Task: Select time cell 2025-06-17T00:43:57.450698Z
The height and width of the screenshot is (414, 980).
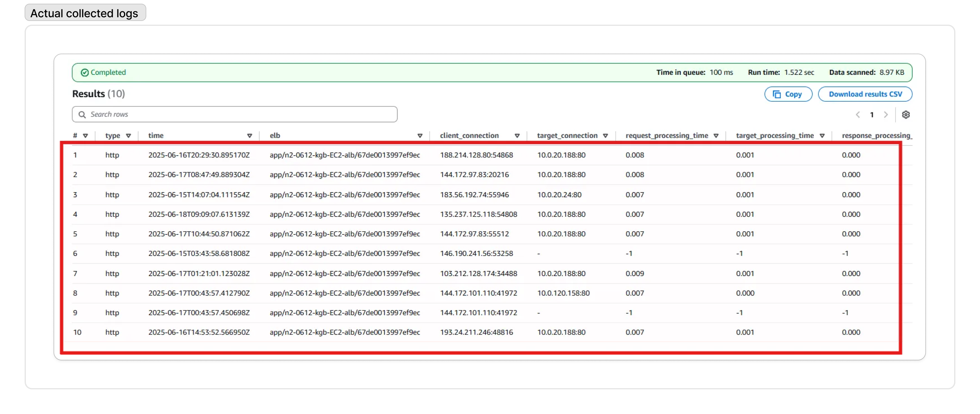Action: coord(199,313)
